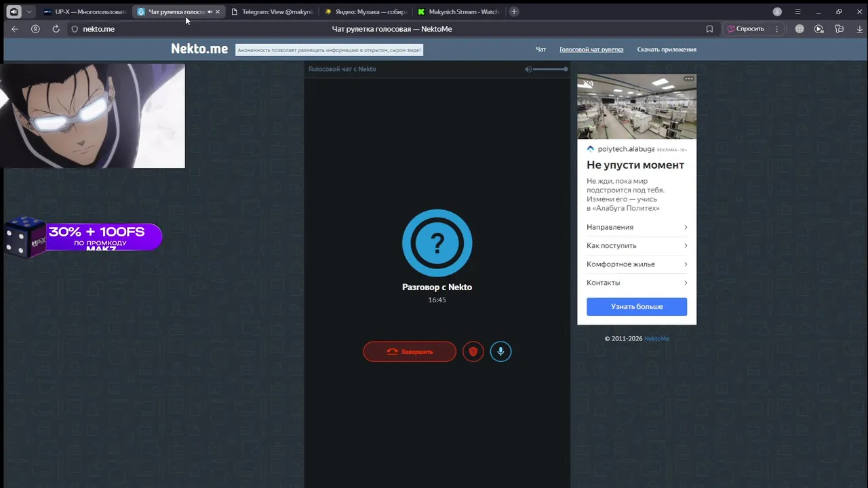End the call with Завершить button

tap(410, 352)
